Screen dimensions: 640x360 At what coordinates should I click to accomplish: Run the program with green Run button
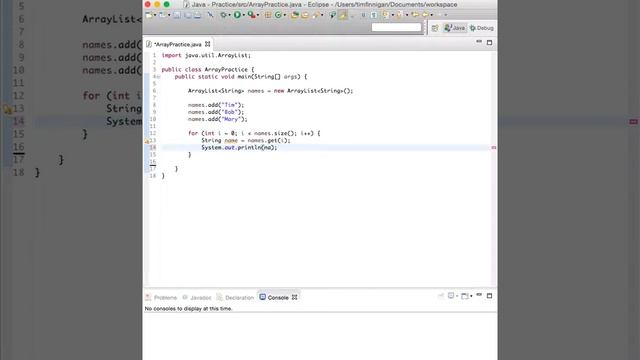[237, 15]
